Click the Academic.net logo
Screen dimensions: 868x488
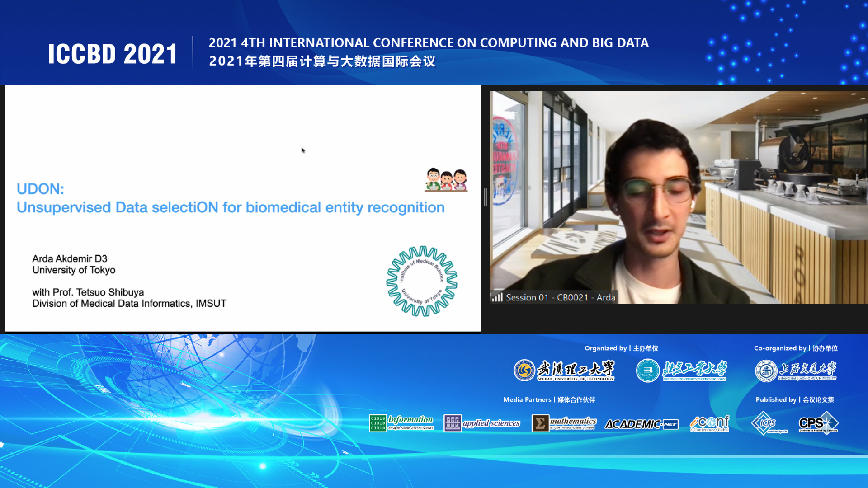(642, 424)
